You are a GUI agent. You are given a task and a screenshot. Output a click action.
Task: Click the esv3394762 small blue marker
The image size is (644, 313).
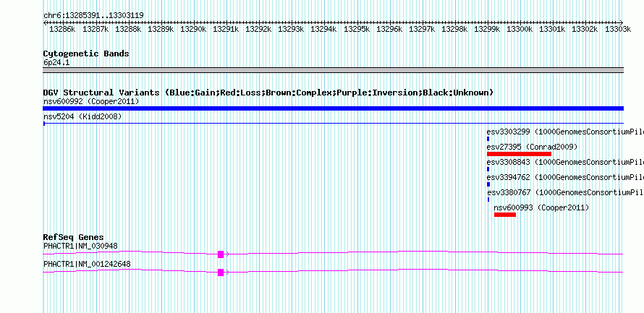tap(488, 184)
